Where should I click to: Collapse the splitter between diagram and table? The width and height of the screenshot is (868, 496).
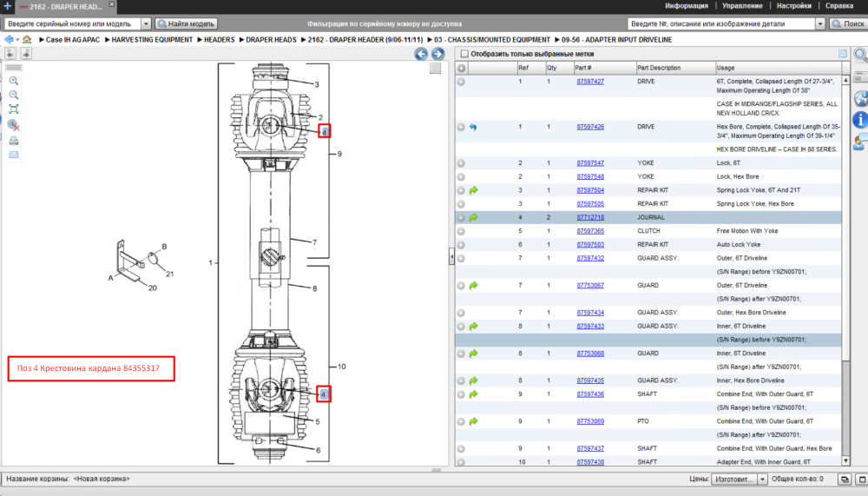click(451, 256)
